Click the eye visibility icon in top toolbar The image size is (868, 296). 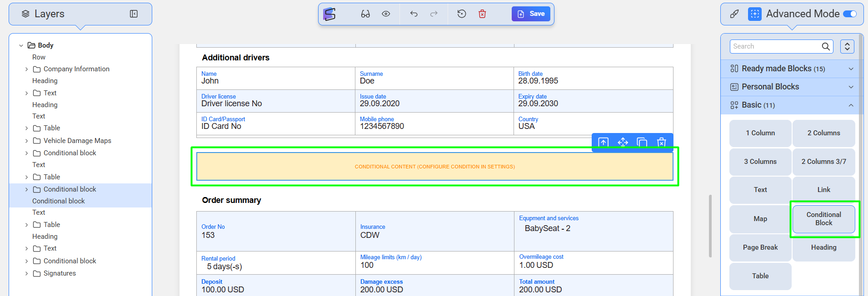386,14
